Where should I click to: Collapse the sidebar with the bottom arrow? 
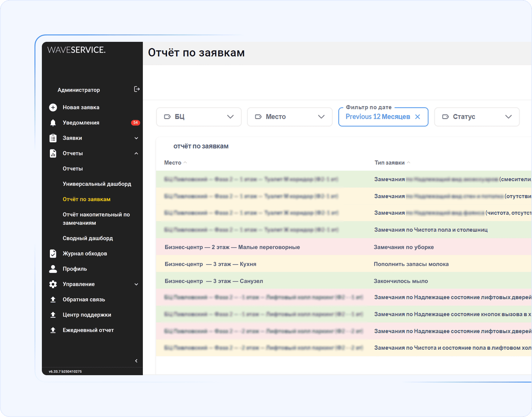[x=136, y=361]
